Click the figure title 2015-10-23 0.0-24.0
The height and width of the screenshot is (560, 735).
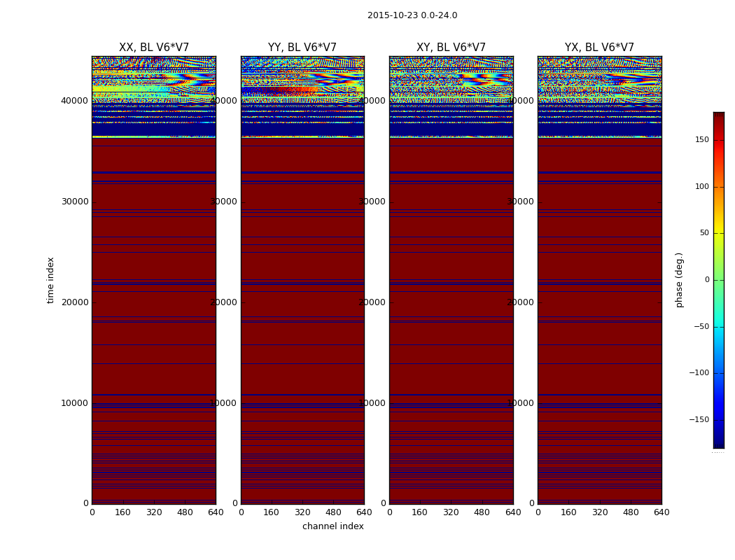point(412,15)
